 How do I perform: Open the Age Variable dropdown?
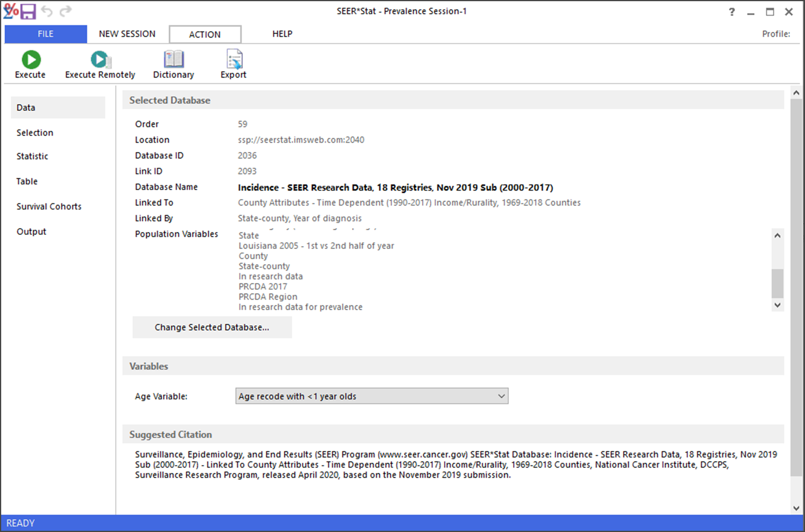371,396
